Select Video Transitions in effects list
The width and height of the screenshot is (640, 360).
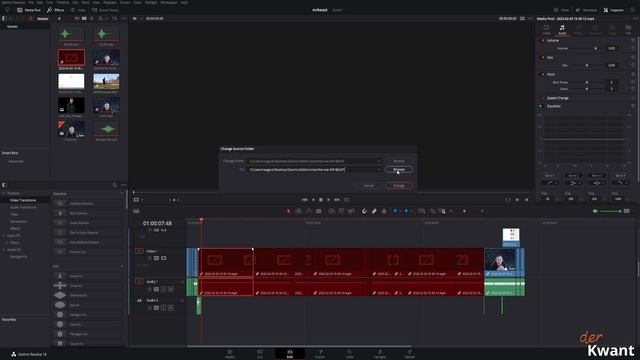click(x=23, y=200)
